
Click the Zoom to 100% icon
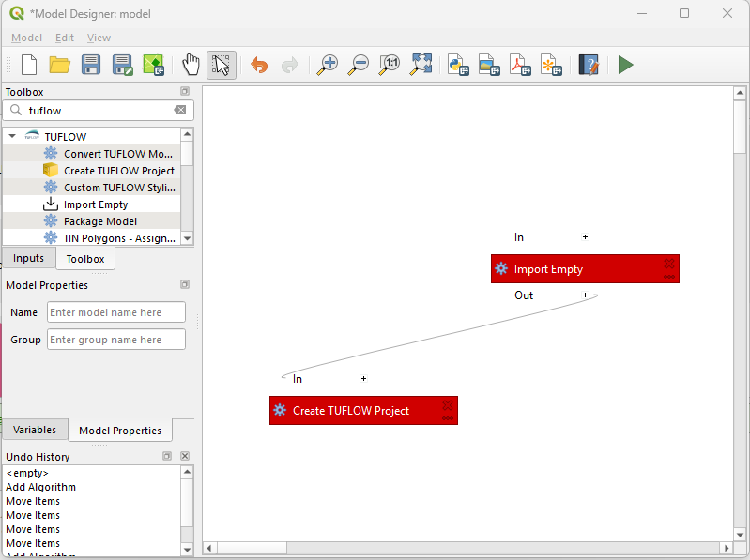389,65
